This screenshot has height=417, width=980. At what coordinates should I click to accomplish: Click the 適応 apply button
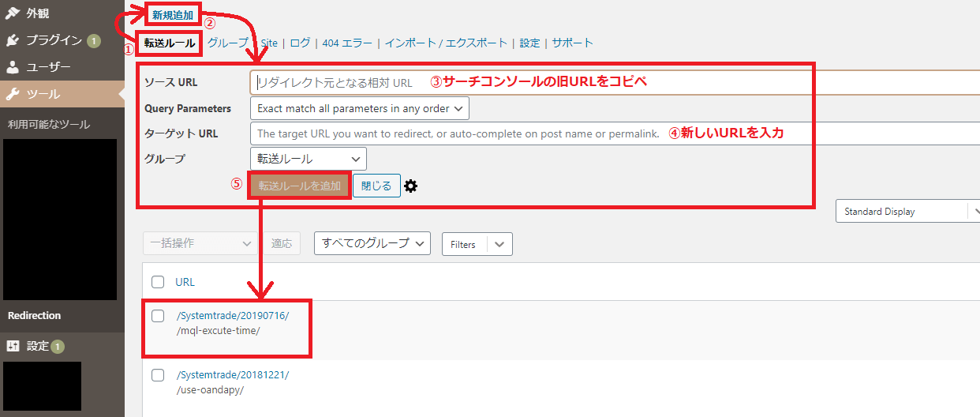point(282,243)
